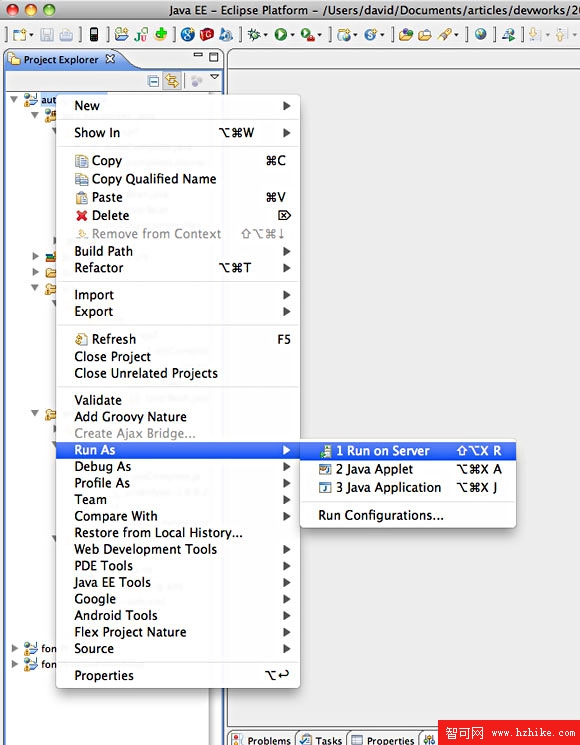Choose Delete from the context menu
The height and width of the screenshot is (745, 580).
pos(178,215)
